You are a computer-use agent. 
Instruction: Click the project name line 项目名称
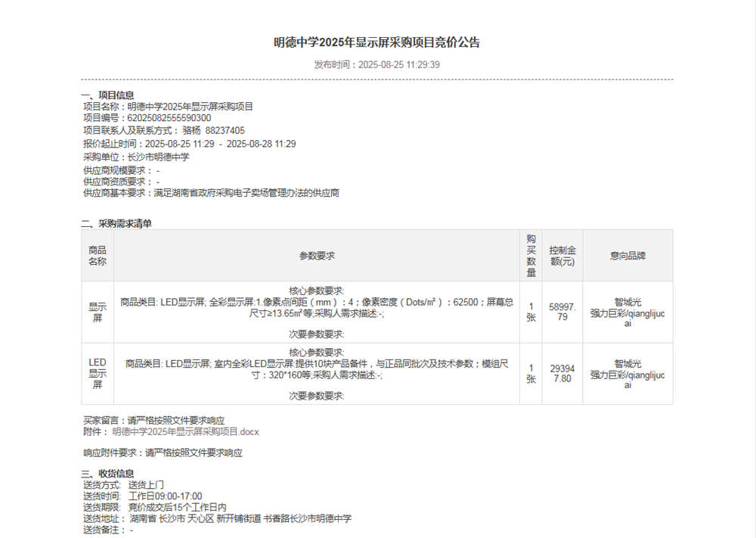tap(169, 107)
